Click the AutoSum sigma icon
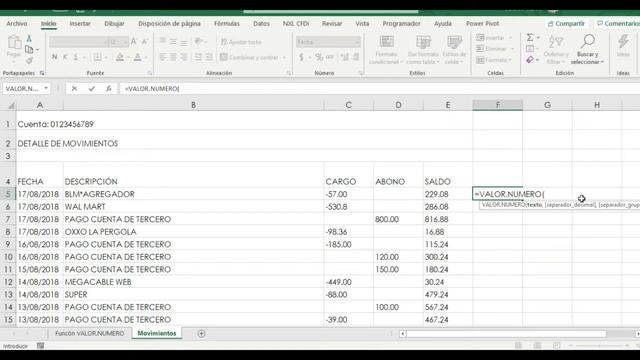This screenshot has width=640, height=360. pyautogui.click(x=530, y=38)
